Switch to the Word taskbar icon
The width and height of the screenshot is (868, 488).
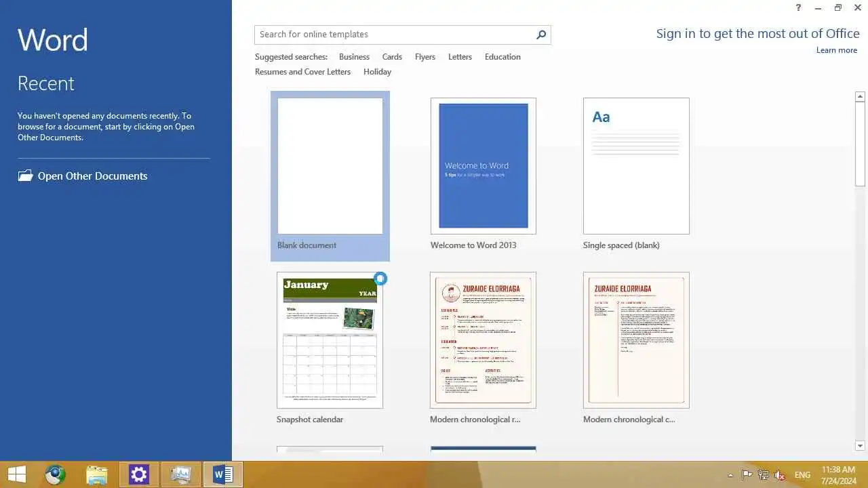click(x=223, y=474)
